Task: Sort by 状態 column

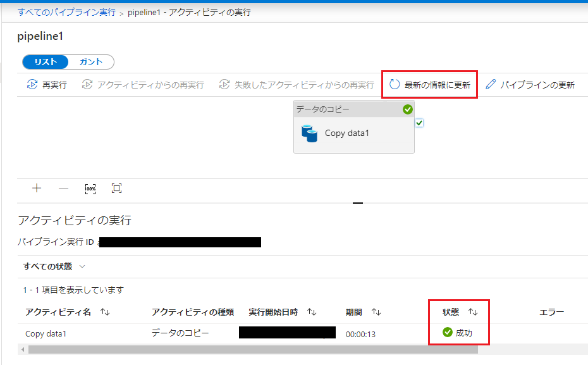Action: 473,312
